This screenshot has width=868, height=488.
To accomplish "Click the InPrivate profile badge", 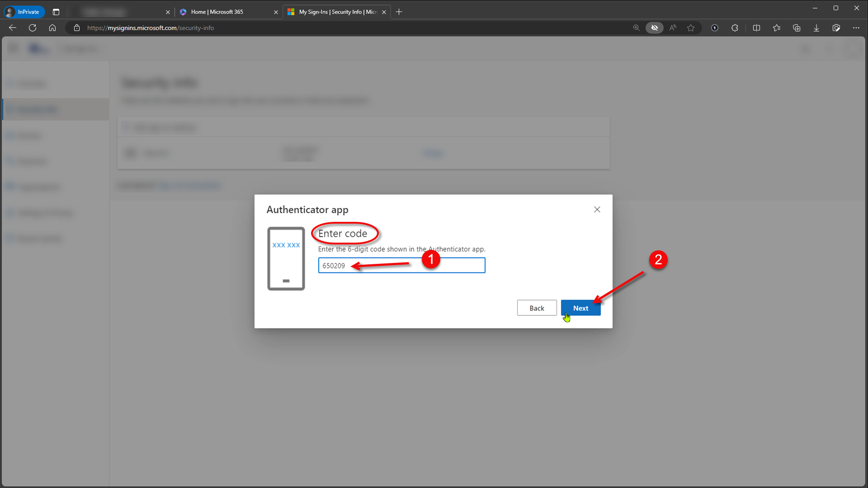I will 24,12.
